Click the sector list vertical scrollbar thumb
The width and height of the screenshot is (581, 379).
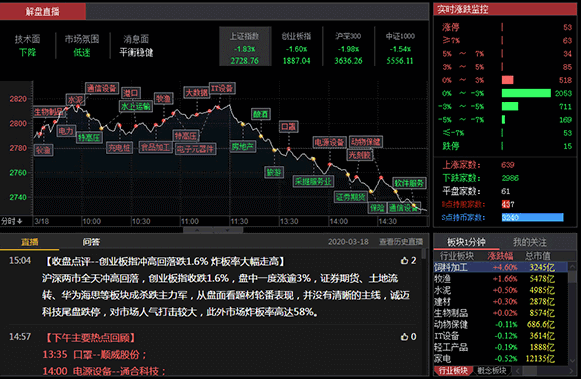(572, 277)
